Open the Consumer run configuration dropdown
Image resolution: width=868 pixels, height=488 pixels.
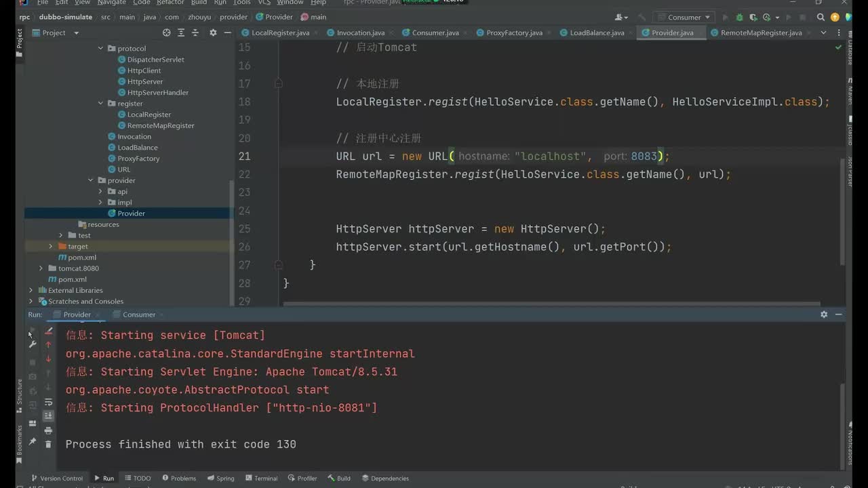[684, 17]
